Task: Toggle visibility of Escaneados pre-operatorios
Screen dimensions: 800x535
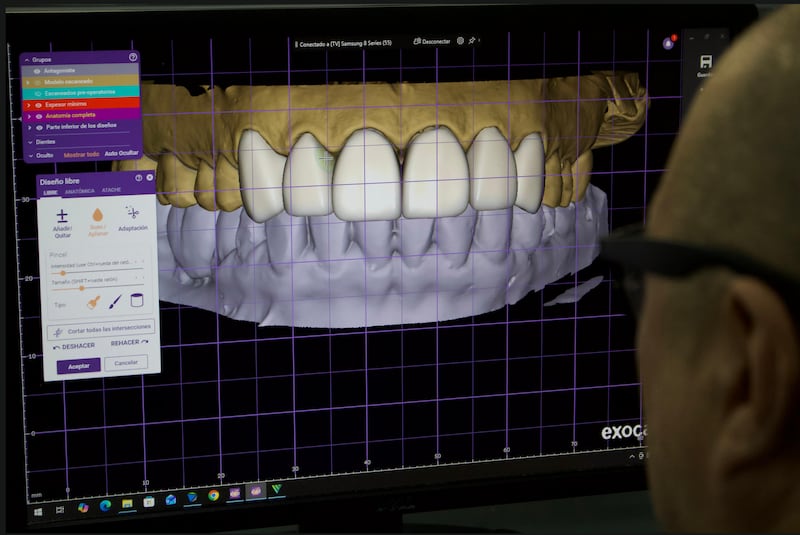Action: (38, 94)
